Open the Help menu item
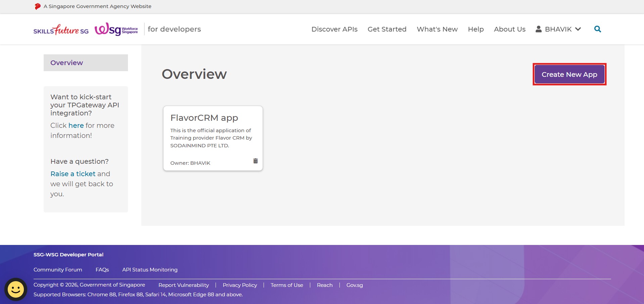This screenshot has width=644, height=304. [x=475, y=29]
